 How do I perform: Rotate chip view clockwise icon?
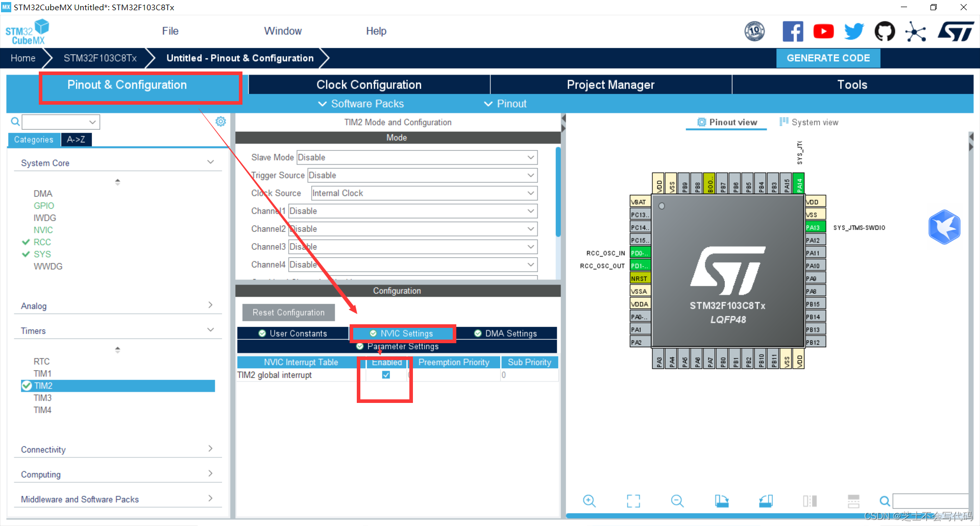click(721, 501)
